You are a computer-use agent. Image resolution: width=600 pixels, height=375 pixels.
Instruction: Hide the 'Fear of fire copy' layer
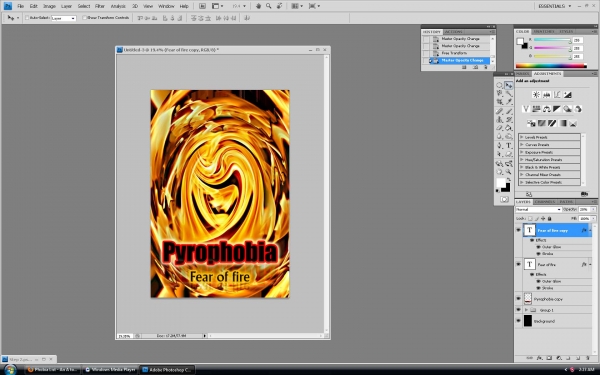[x=518, y=230]
